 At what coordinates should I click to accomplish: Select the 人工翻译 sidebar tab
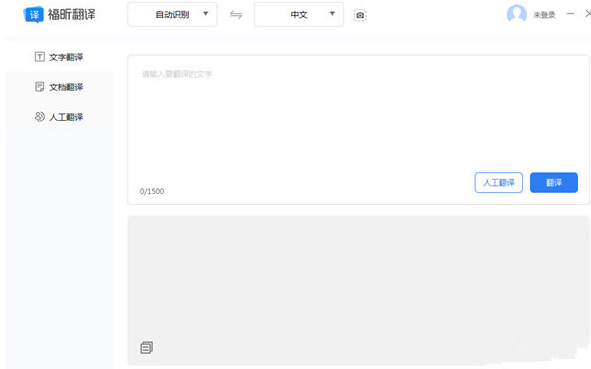click(x=59, y=117)
